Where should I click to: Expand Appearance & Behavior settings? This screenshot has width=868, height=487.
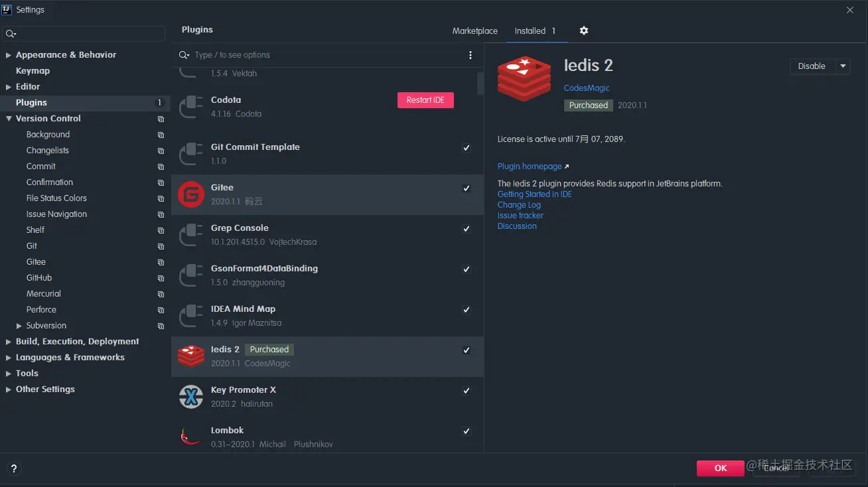click(9, 55)
